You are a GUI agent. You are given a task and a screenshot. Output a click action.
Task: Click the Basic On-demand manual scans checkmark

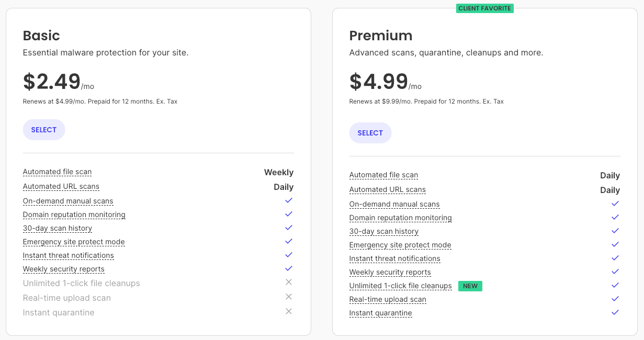point(289,200)
